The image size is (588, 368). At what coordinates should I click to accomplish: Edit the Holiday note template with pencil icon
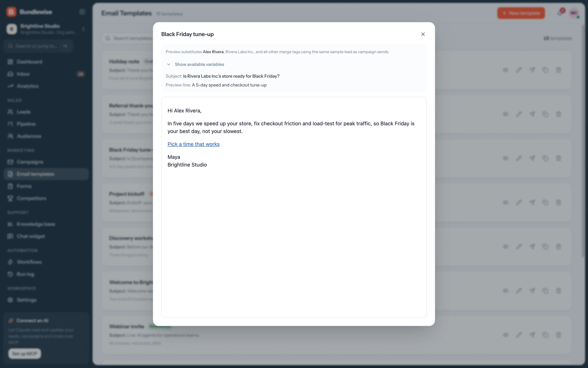point(519,70)
